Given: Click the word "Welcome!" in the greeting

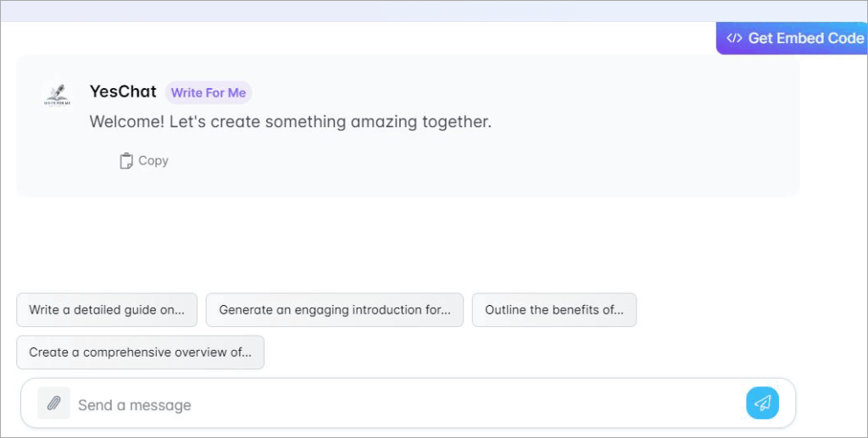Looking at the screenshot, I should [x=126, y=122].
